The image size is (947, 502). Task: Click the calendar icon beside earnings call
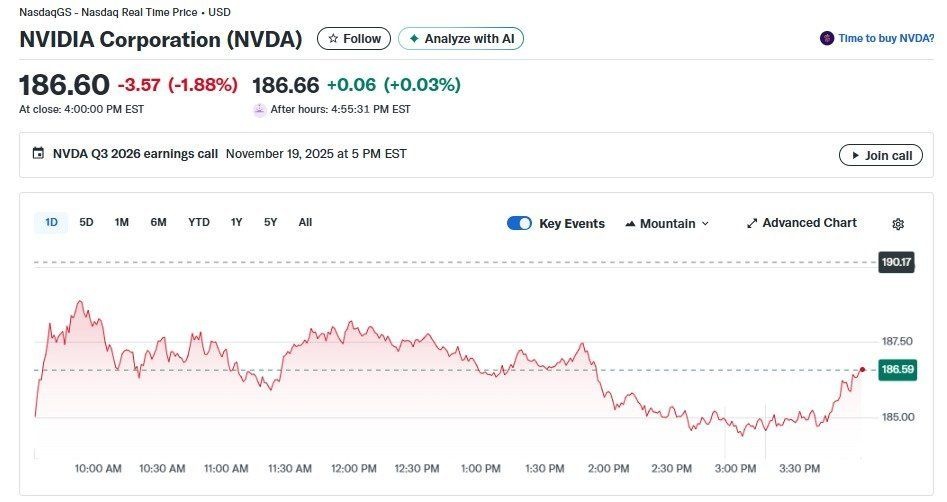(38, 154)
